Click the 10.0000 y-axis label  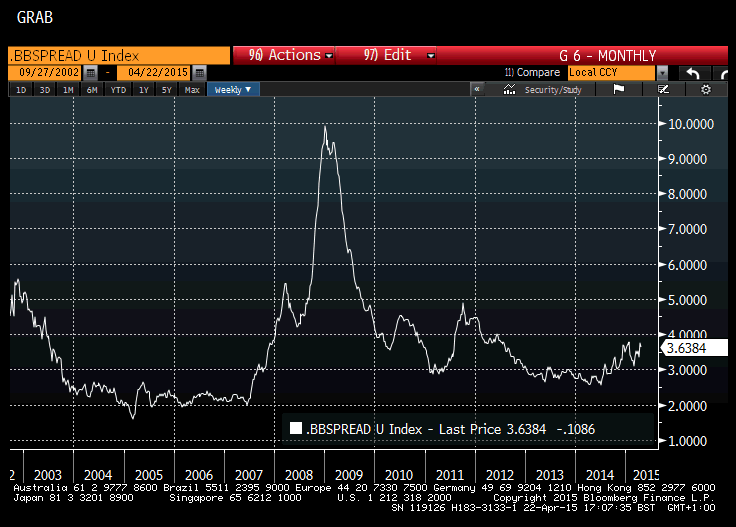690,124
